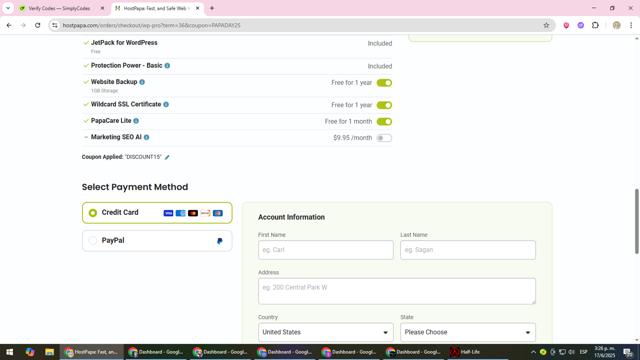
Task: Open Chrome profile avatar
Action: pos(617,25)
